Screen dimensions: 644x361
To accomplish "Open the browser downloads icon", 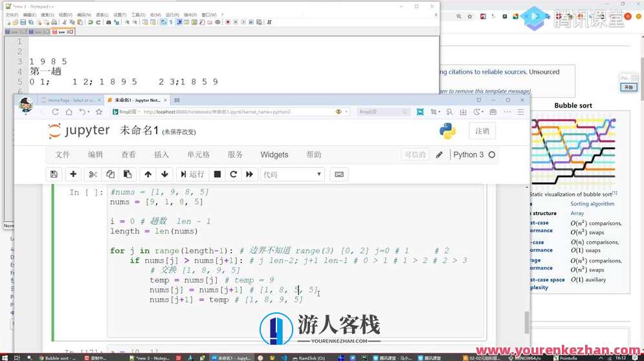I will (463, 112).
